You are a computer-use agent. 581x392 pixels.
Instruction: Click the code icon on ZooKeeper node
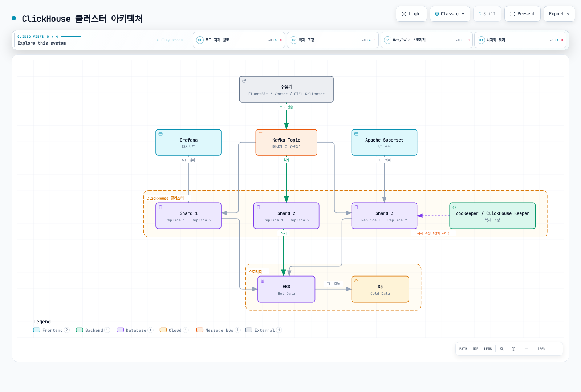454,207
